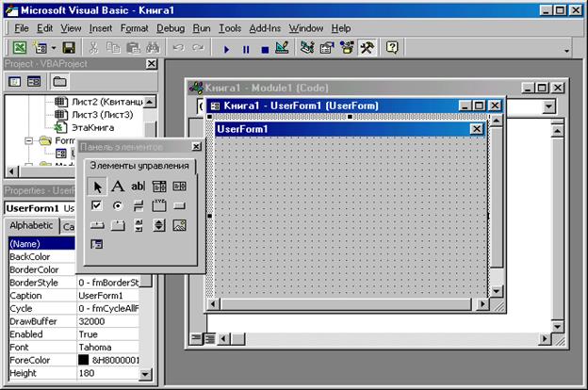Click the Reset stop button
This screenshot has height=390, width=588.
[x=265, y=50]
